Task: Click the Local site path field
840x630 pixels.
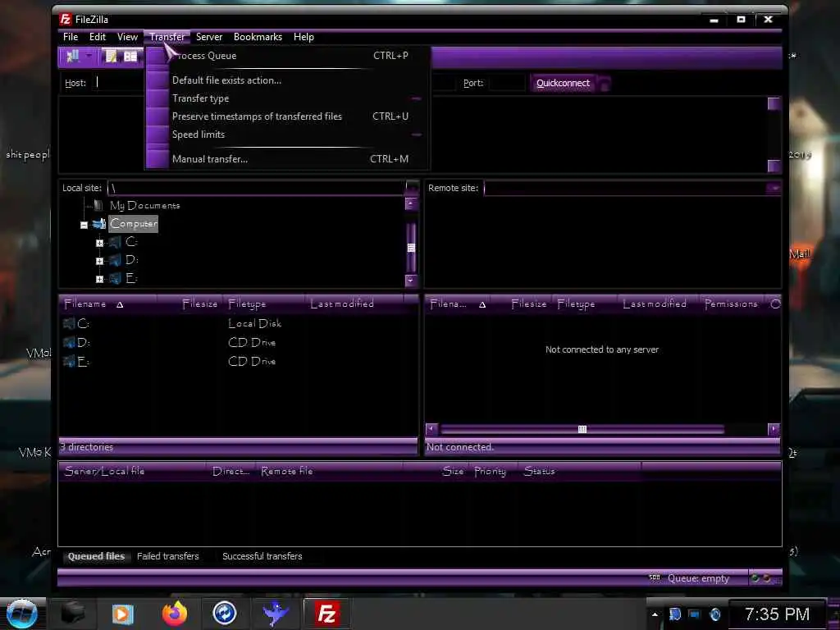Action: click(x=257, y=188)
